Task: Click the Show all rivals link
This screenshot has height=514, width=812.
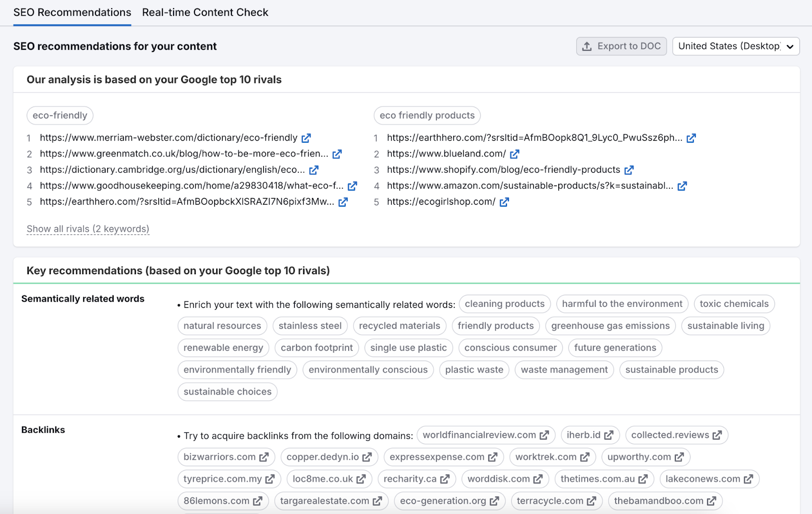Action: (87, 229)
